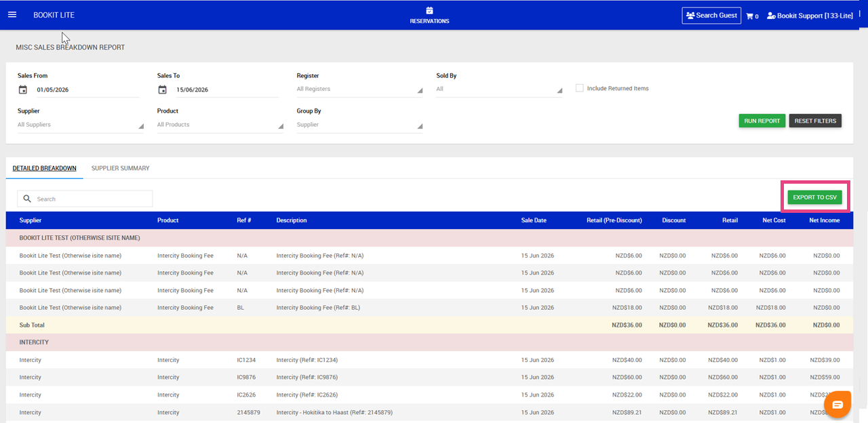Click the Bookit Support user icon
This screenshot has height=423, width=868.
point(771,16)
